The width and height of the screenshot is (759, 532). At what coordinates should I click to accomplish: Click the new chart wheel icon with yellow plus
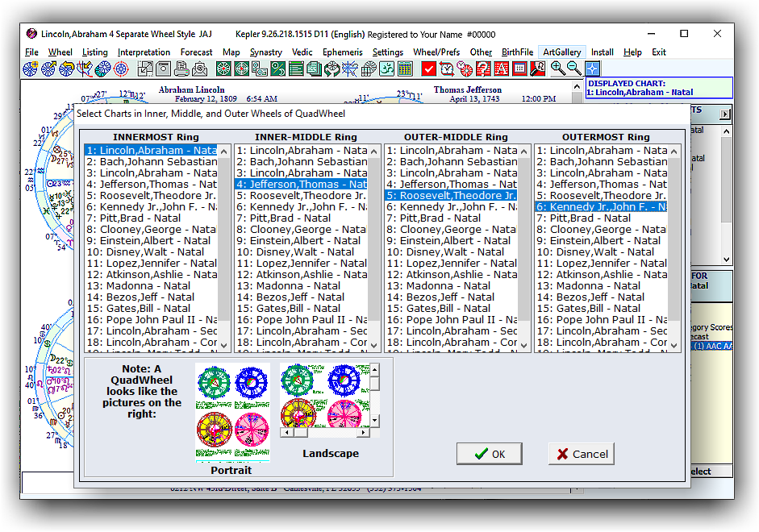[31, 69]
